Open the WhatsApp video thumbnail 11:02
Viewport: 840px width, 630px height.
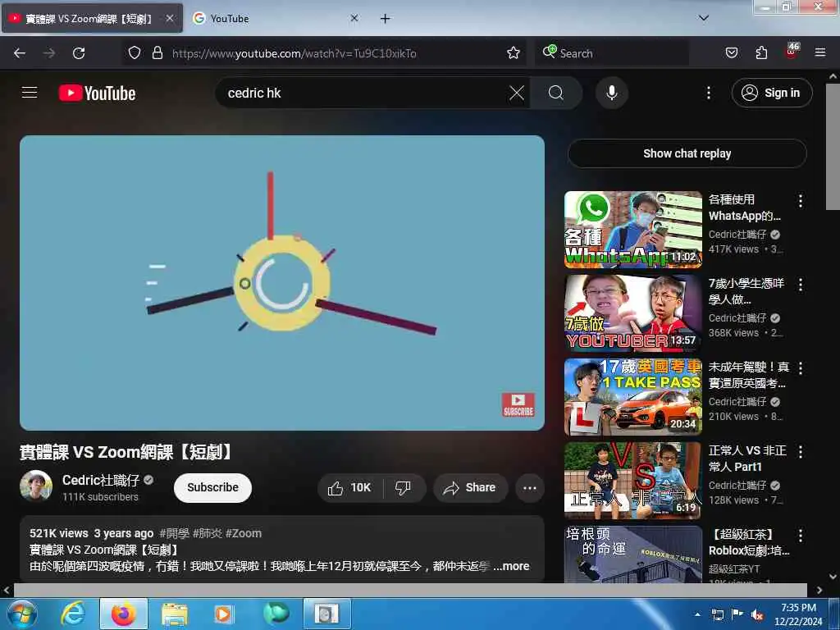click(632, 230)
